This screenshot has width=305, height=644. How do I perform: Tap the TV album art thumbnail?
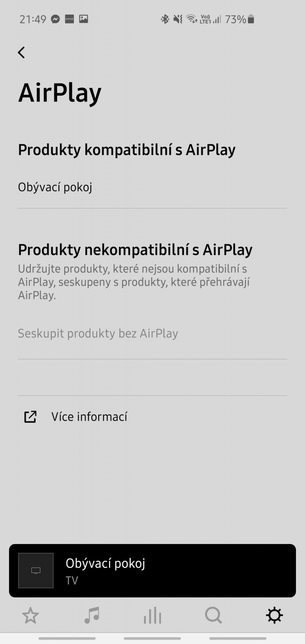pos(36,571)
